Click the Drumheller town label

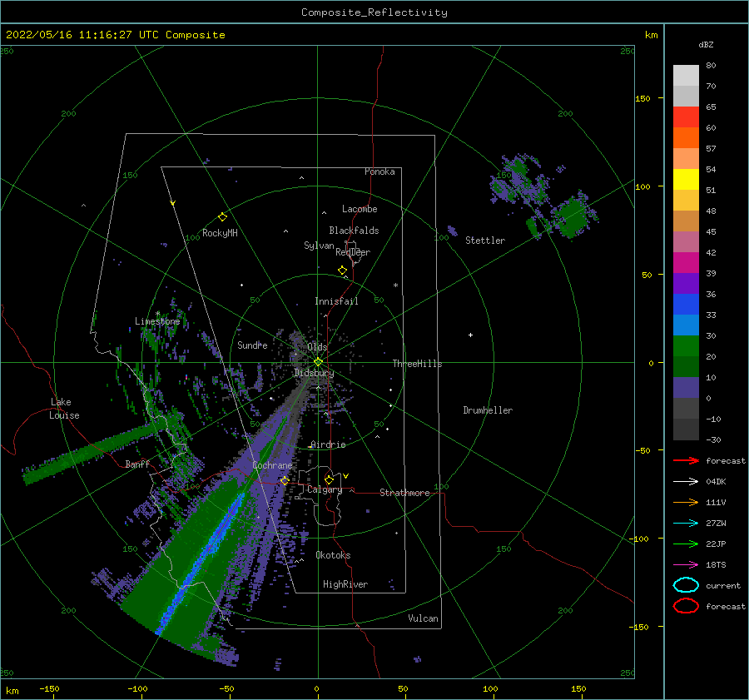[x=488, y=410]
